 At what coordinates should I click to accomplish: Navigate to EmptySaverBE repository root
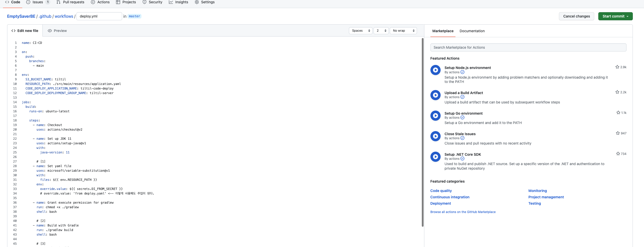(21, 16)
